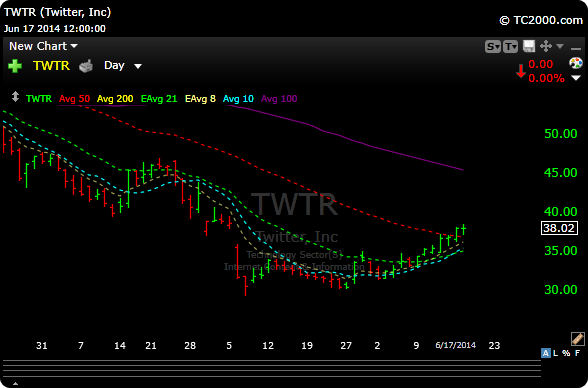Click the gray cash-register icon beside TWTR

(x=86, y=66)
